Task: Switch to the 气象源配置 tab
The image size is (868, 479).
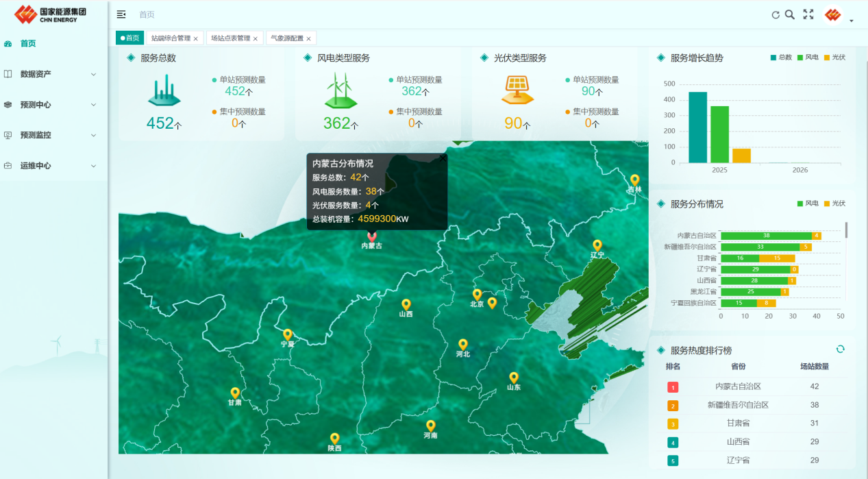Action: tap(286, 38)
